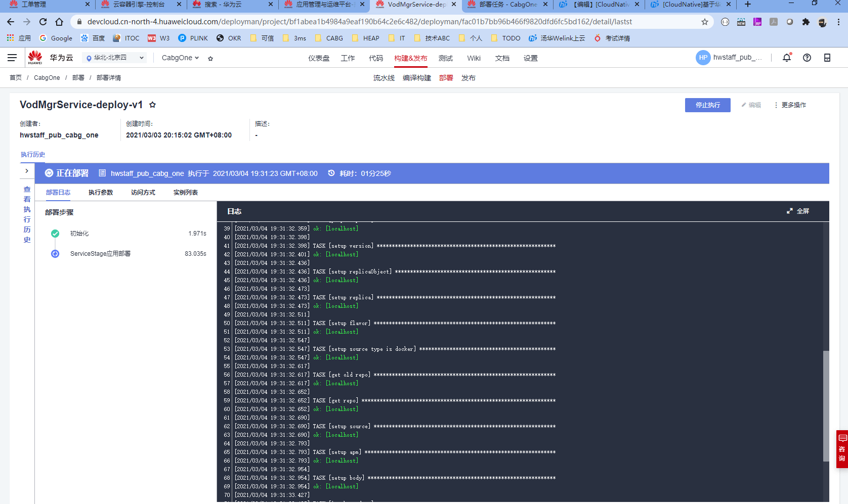Open the 华北-北京四 region dropdown
Viewport: 848px width, 504px height.
click(114, 58)
